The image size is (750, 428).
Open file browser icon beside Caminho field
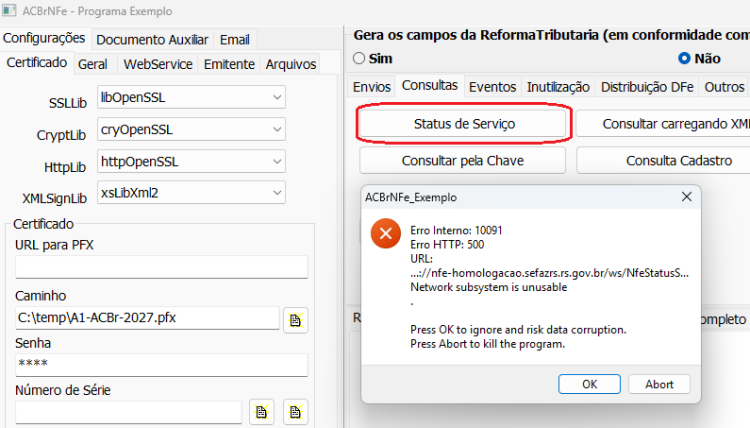295,319
